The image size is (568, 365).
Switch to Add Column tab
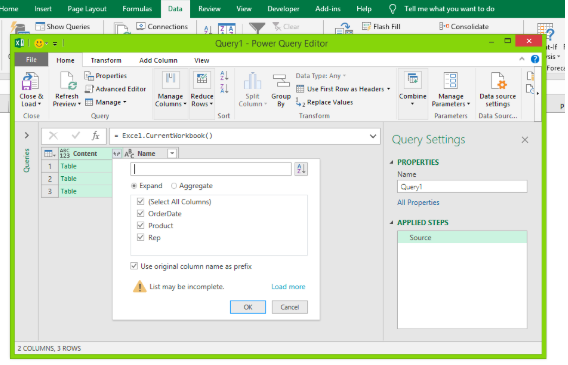(158, 60)
